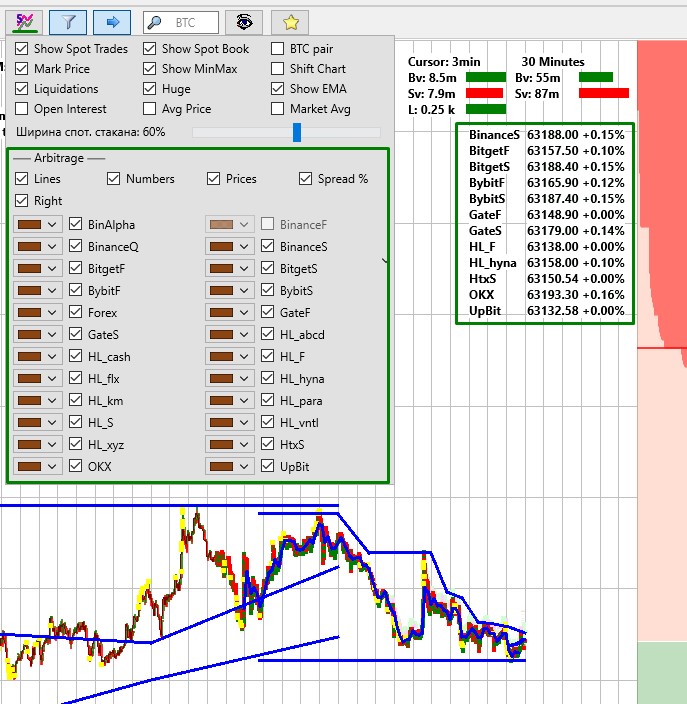Toggle OKX exchange checkbox
Viewport: 687px width, 704px height.
pyautogui.click(x=75, y=466)
